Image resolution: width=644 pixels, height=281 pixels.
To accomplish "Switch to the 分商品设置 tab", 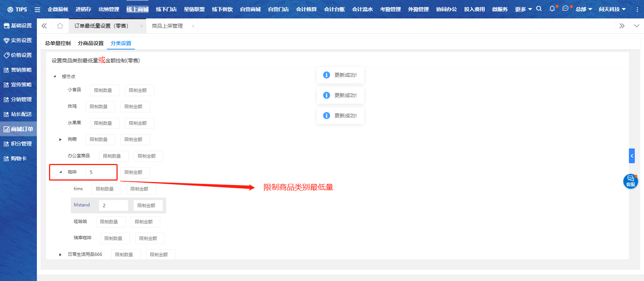I will tap(91, 43).
